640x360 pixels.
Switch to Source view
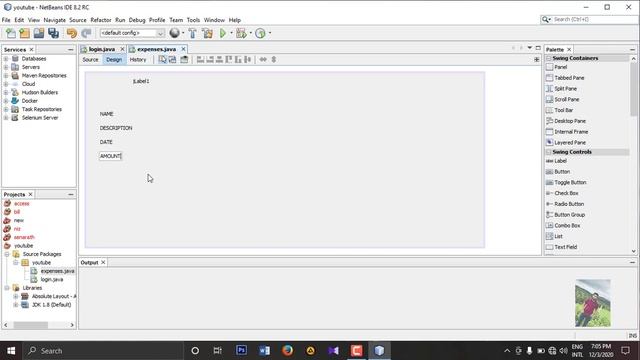[90, 60]
